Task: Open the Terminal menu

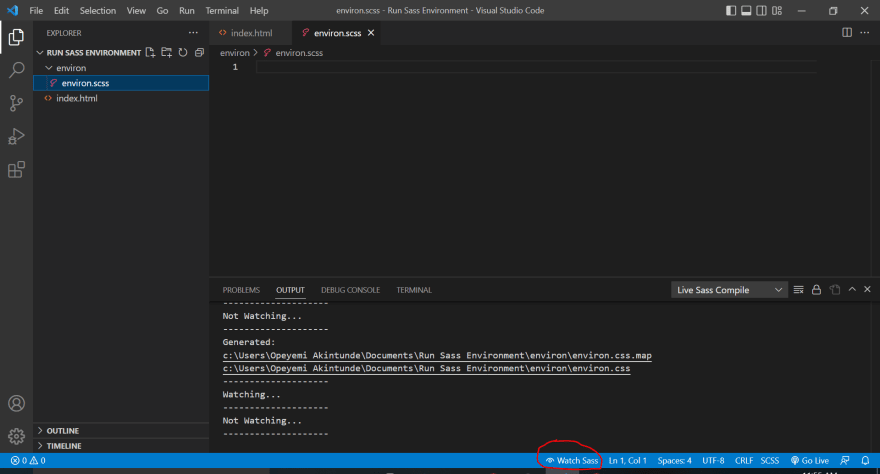Action: pos(222,11)
